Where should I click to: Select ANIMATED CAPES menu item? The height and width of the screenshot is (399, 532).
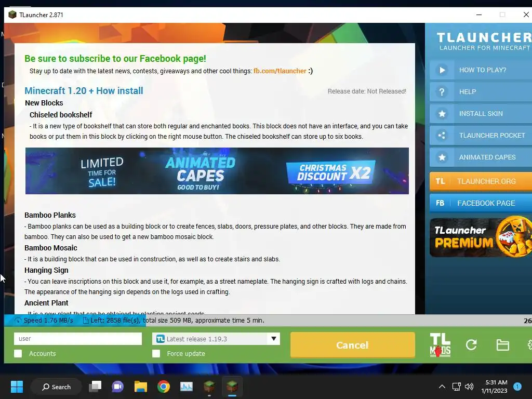click(481, 157)
